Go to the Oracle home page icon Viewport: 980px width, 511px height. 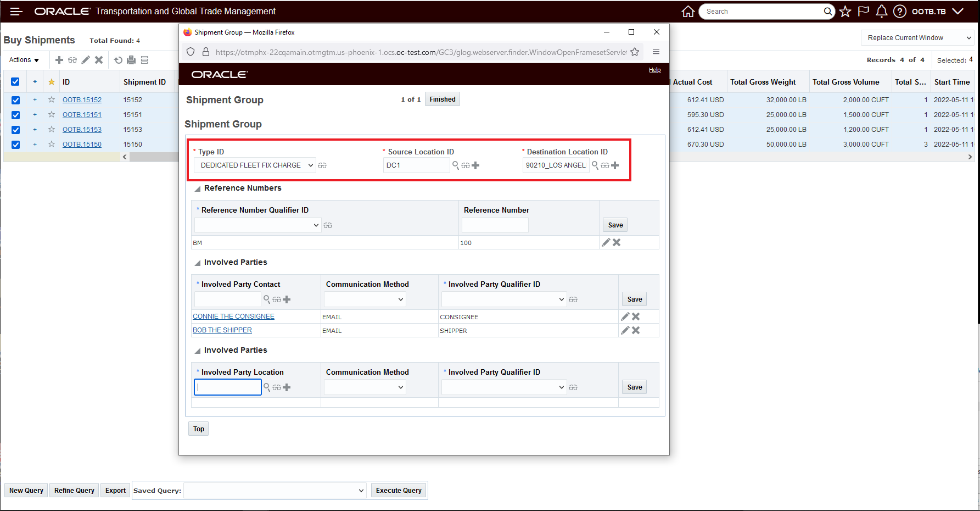point(688,12)
